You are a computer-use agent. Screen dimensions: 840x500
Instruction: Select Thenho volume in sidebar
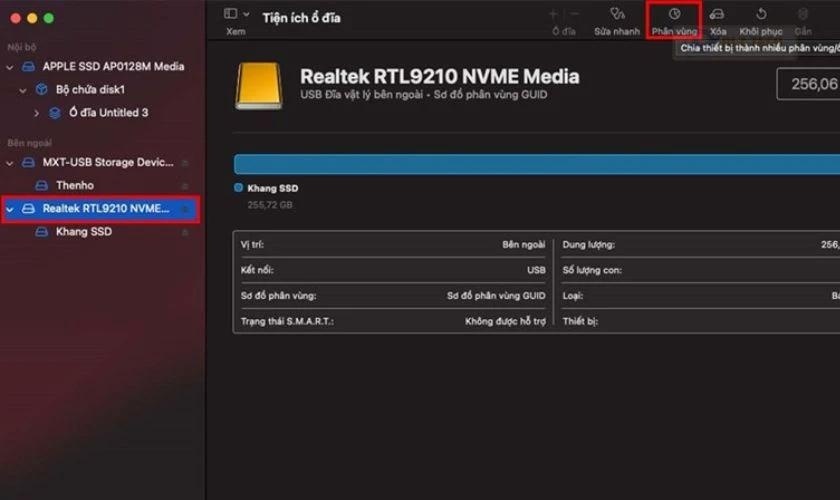[x=75, y=185]
